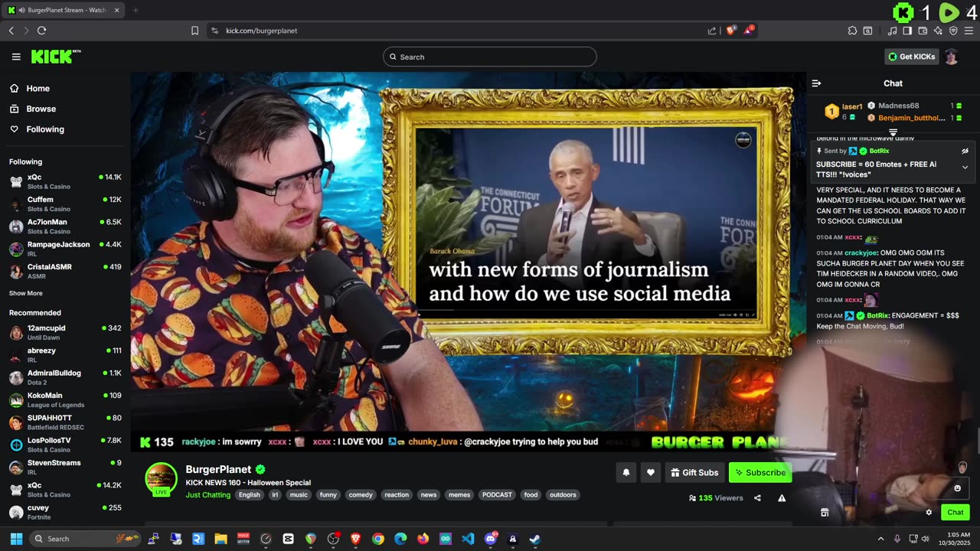The image size is (980, 551).
Task: Follow the channel with the heart icon
Action: pyautogui.click(x=651, y=473)
